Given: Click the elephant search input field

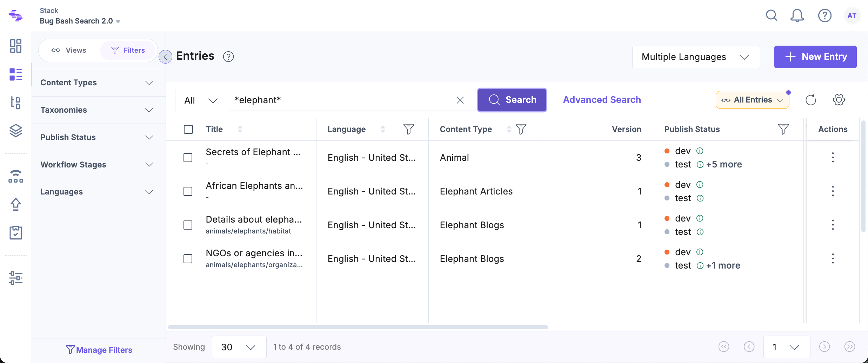Looking at the screenshot, I should 340,100.
